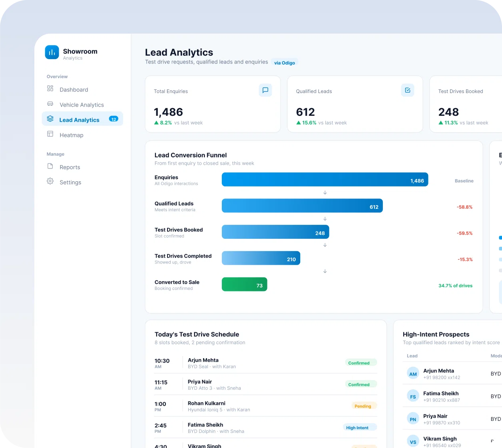Viewport: 502px width, 448px height.
Task: Click the VS avatar for Vikram Singh
Action: (413, 442)
